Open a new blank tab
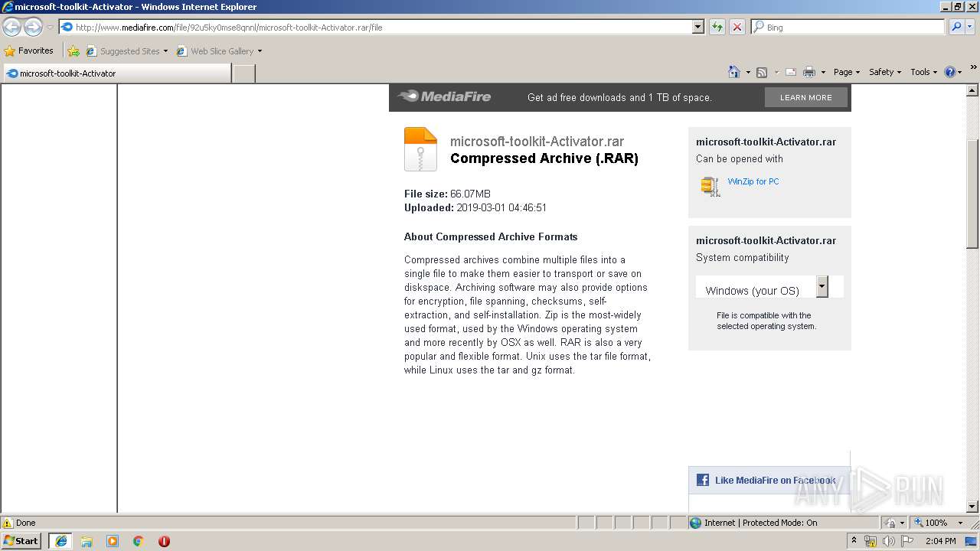Screen dimensions: 980x551 pos(243,73)
